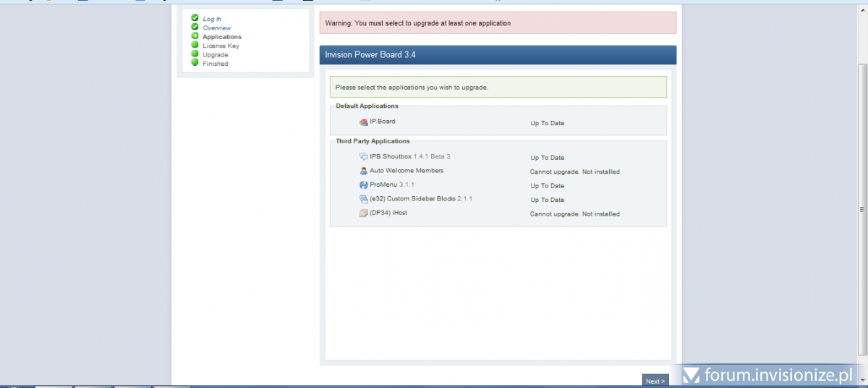Image resolution: width=868 pixels, height=388 pixels.
Task: Select the Upgrade step in sidebar
Action: point(216,55)
